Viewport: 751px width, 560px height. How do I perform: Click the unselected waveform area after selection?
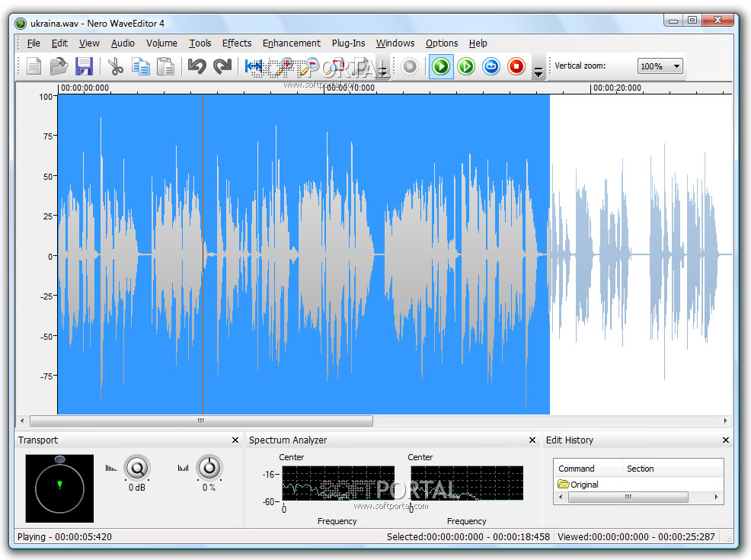641,254
